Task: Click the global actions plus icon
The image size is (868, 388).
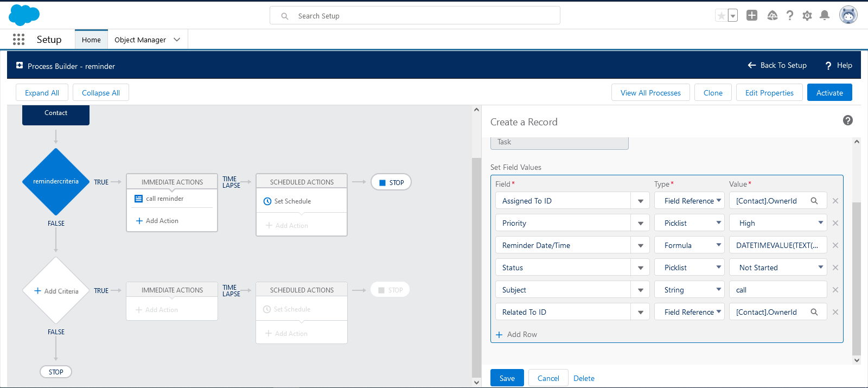Action: click(752, 15)
